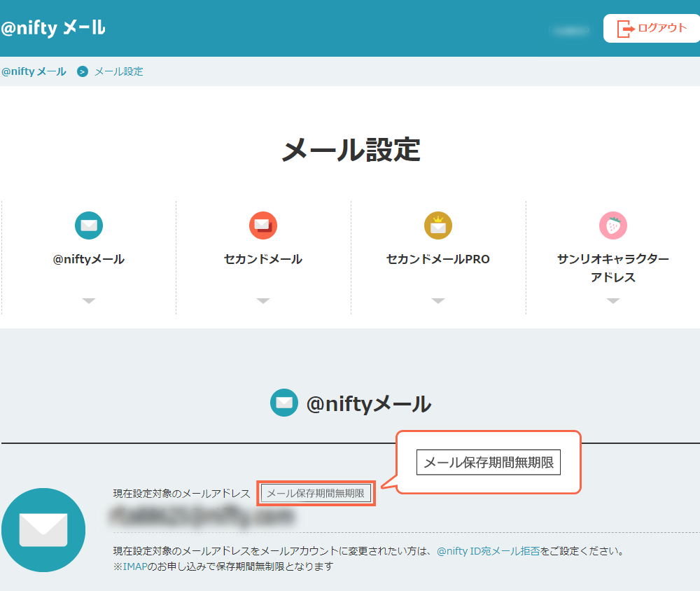Image resolution: width=700 pixels, height=591 pixels.
Task: Open the @nifty ID宛メール拒否 link
Action: (x=489, y=551)
